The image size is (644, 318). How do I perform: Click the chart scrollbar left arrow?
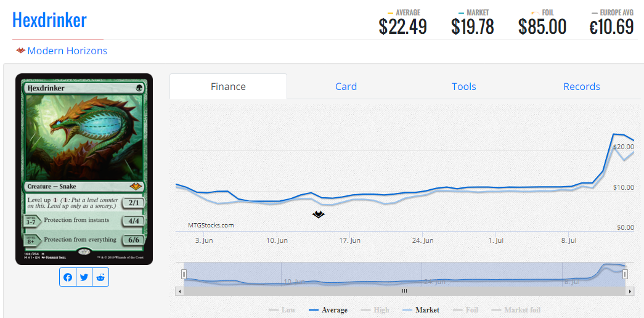coord(179,291)
